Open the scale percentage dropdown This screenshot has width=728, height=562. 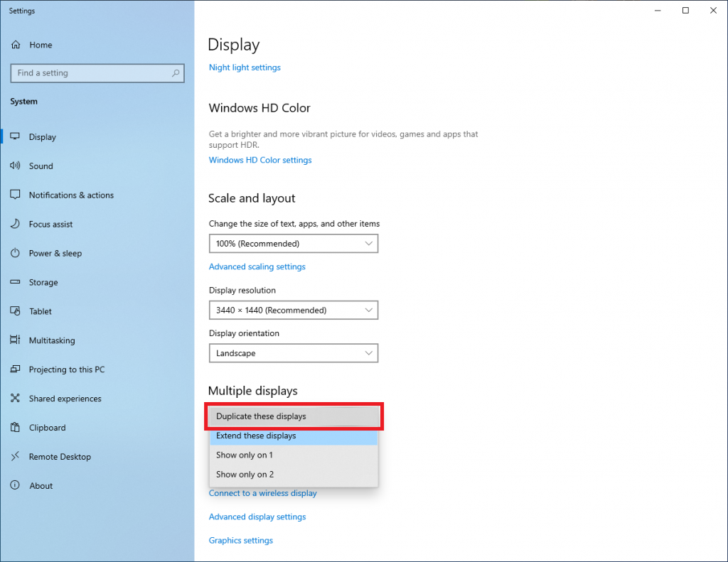click(294, 244)
